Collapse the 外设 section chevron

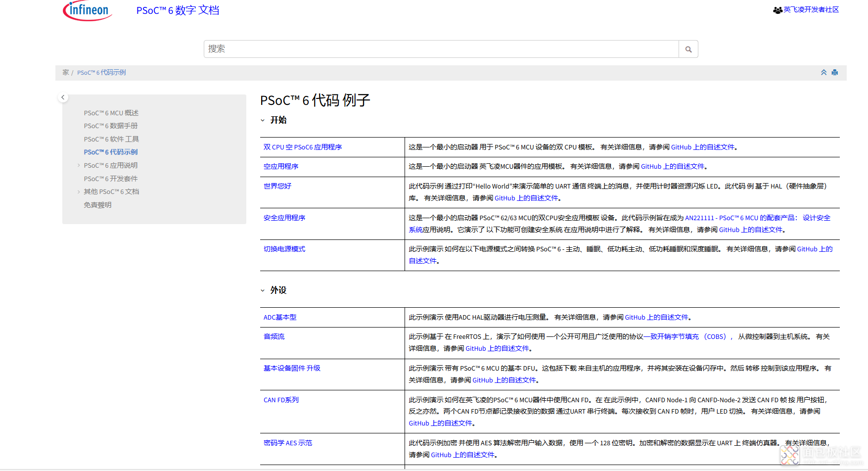(263, 290)
